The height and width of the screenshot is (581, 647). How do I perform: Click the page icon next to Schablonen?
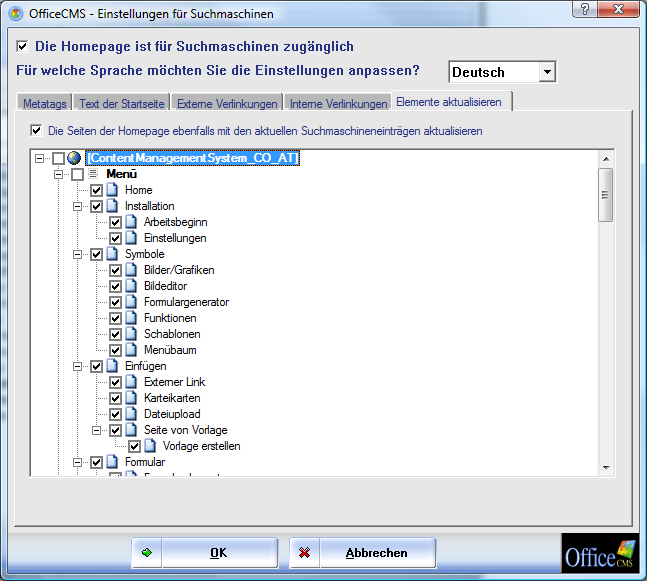coord(131,334)
